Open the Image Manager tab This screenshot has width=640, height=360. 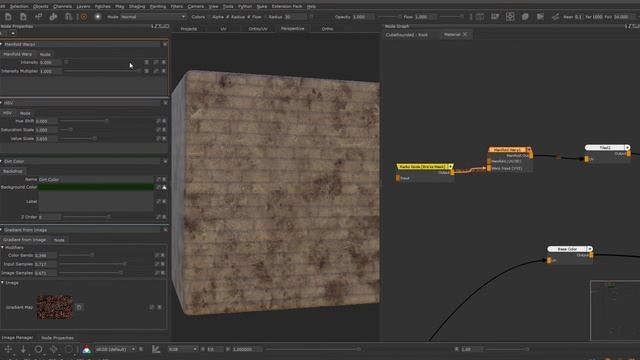(18, 338)
